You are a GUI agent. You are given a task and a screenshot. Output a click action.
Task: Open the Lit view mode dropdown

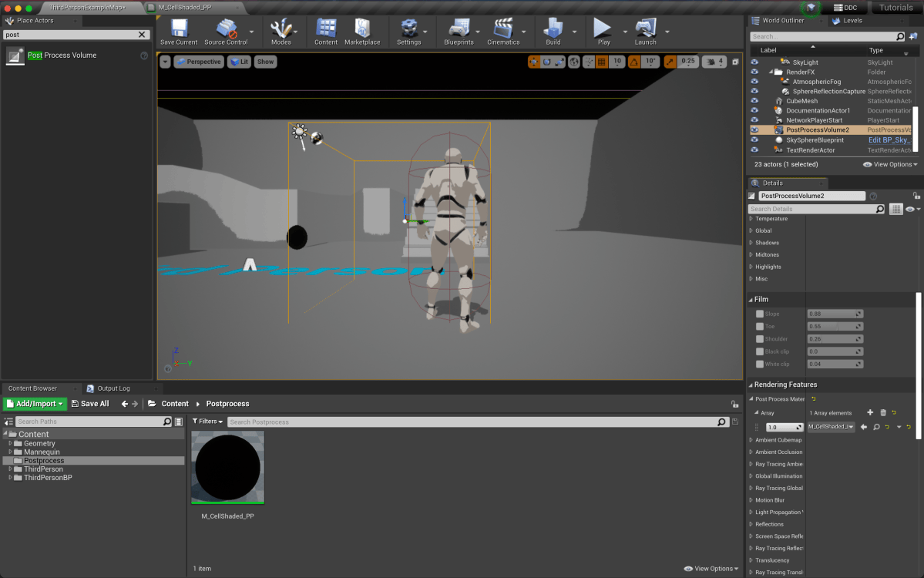tap(239, 62)
